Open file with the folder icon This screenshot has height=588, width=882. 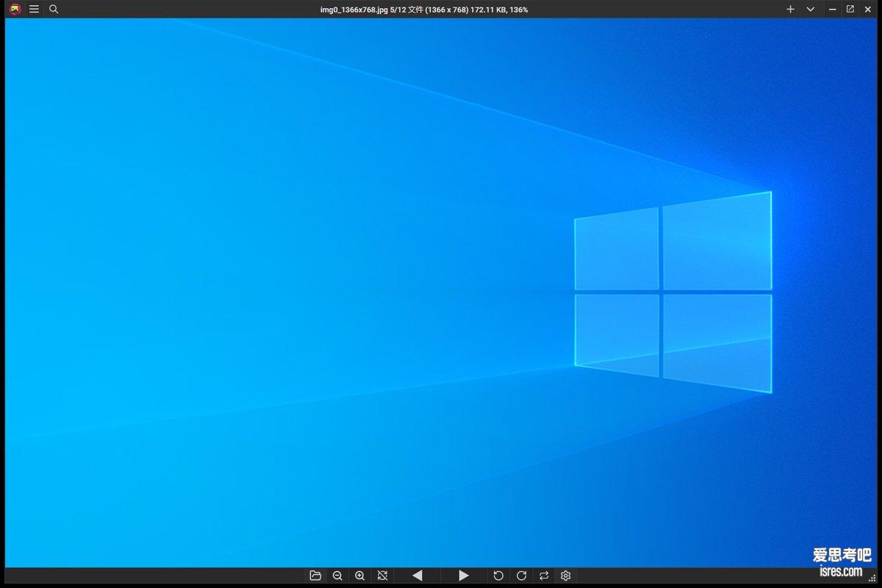(315, 576)
